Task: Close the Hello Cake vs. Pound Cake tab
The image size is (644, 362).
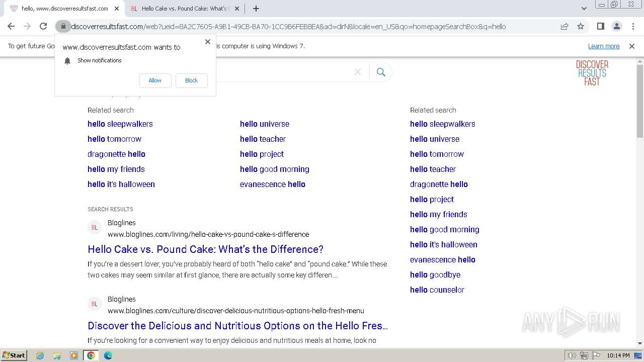Action: [237, 9]
